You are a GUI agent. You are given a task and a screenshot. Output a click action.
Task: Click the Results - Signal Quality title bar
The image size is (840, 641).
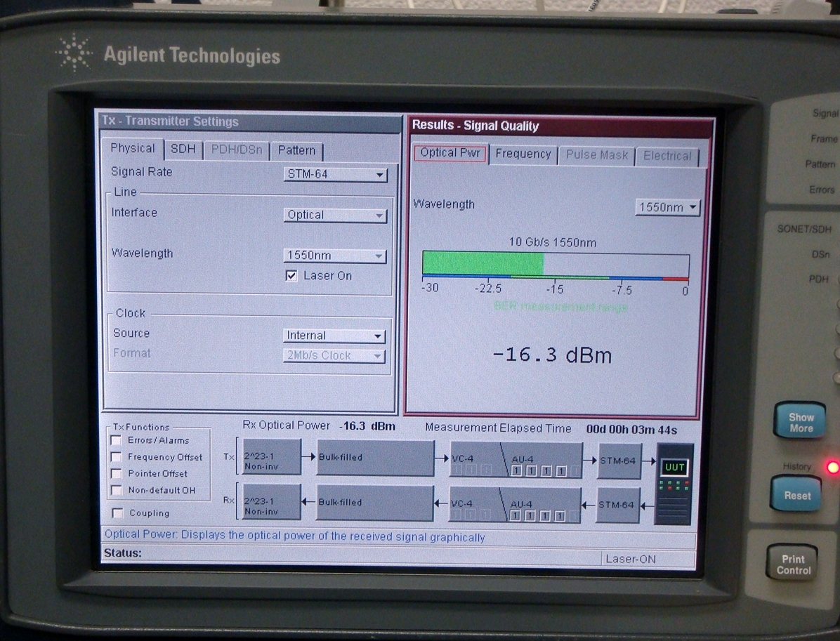click(560, 126)
